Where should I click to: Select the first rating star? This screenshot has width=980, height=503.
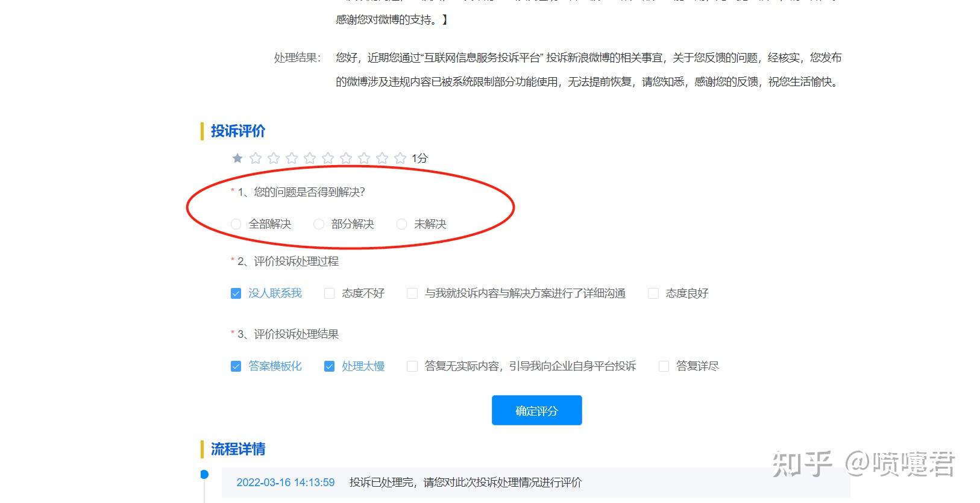[x=237, y=158]
